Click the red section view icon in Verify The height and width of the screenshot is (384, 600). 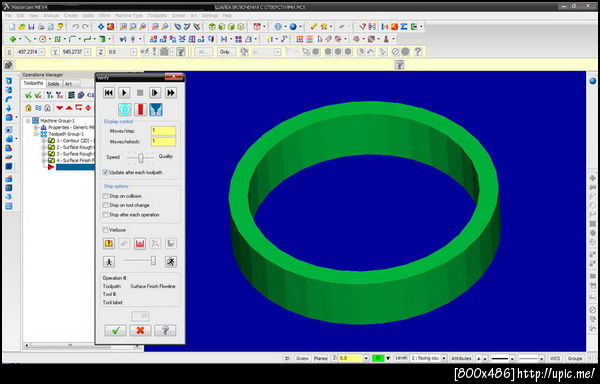tap(140, 243)
